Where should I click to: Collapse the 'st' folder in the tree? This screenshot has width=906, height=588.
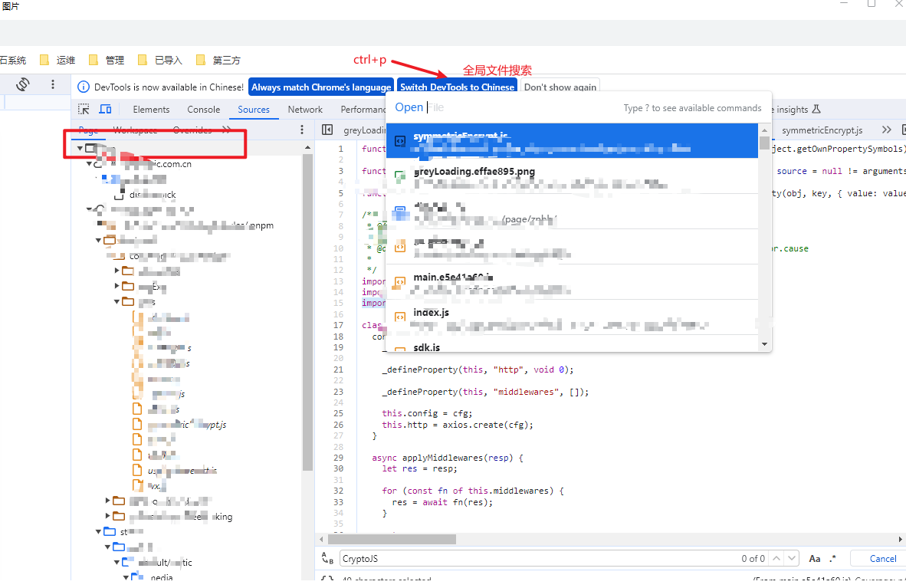(98, 531)
